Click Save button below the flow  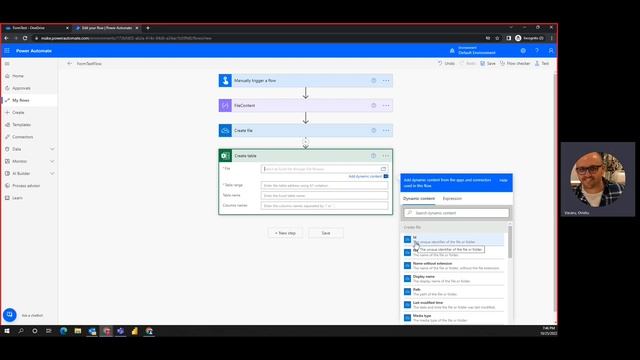tap(326, 233)
